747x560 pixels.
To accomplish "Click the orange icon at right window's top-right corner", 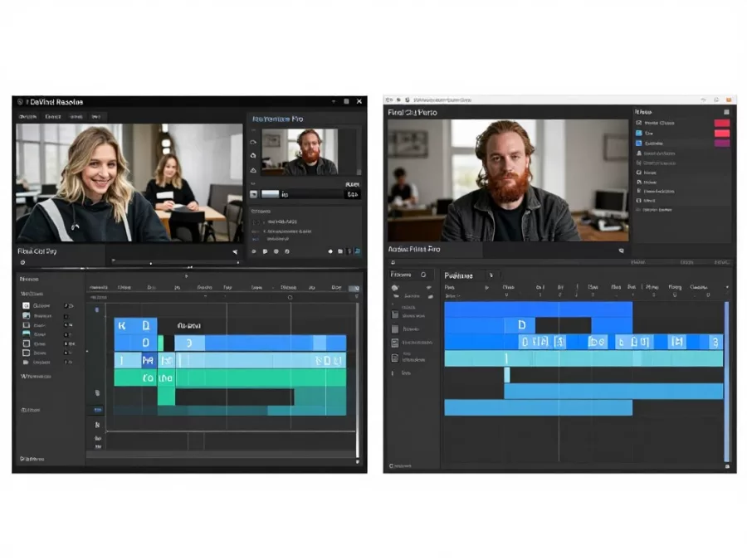I will [x=729, y=100].
